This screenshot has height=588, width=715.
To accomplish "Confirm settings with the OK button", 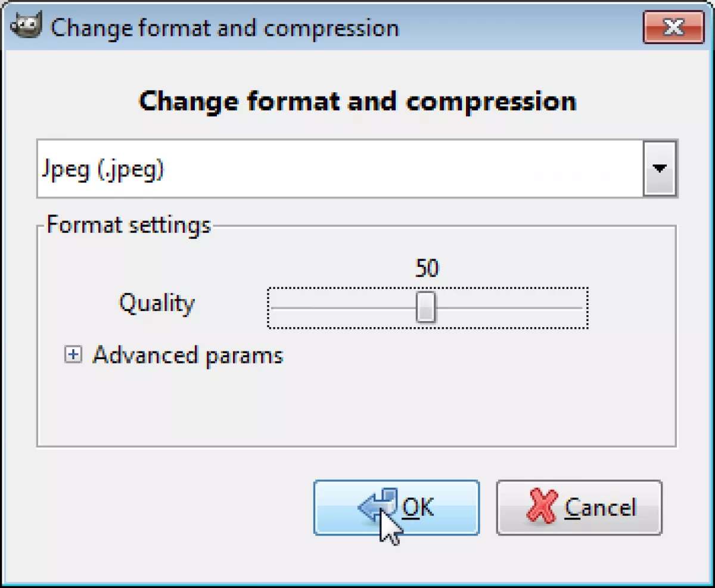I will [x=396, y=508].
